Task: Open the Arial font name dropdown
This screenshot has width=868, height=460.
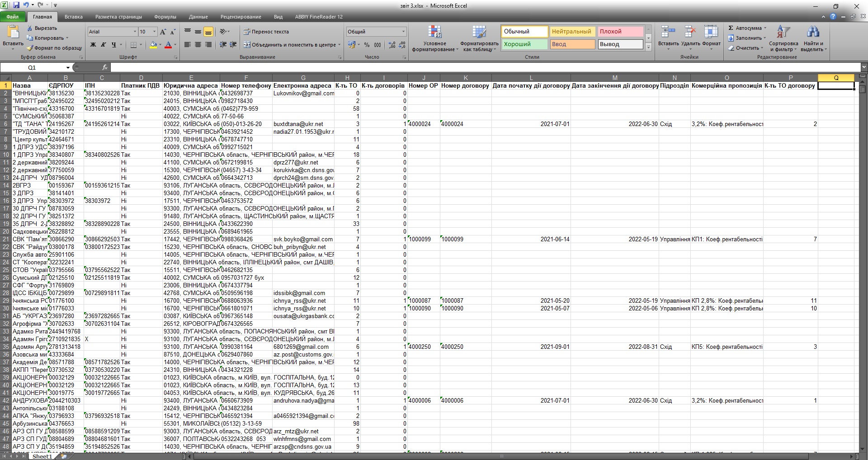Action: (135, 32)
